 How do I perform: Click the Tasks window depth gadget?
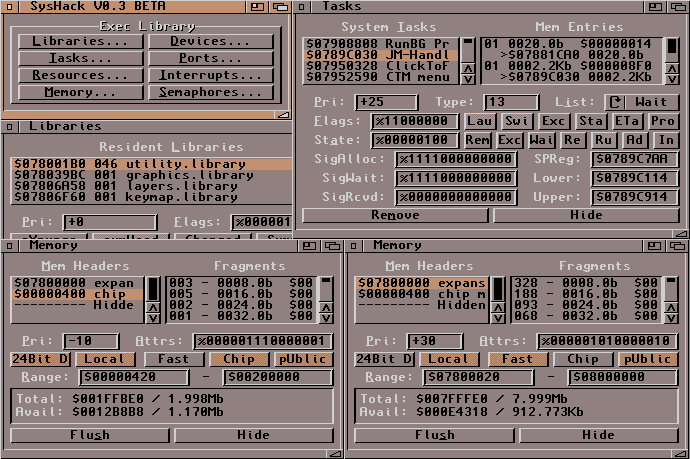click(676, 6)
